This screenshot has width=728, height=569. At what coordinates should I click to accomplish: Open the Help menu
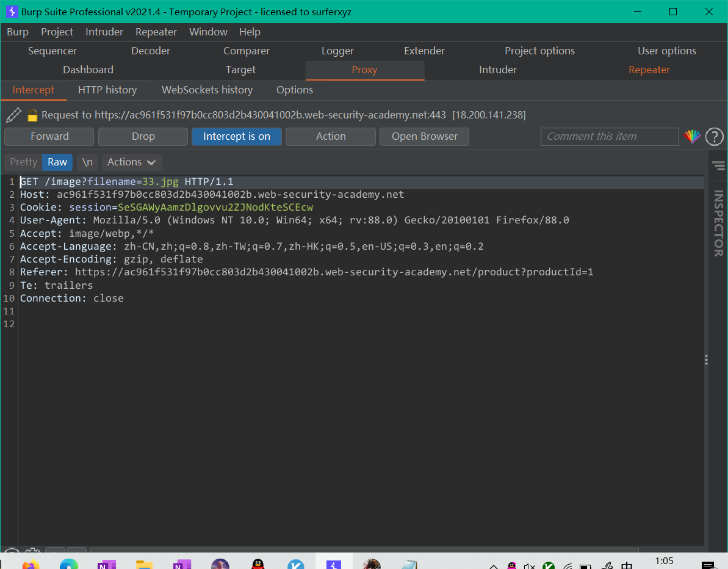tap(250, 32)
